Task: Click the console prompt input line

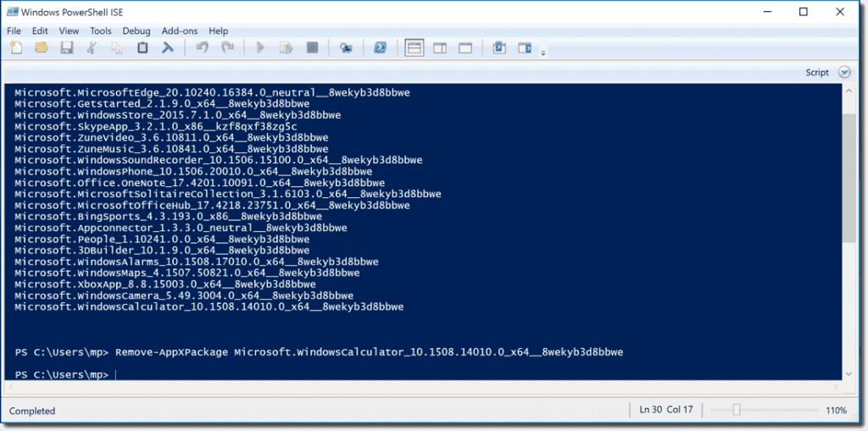Action: point(65,374)
